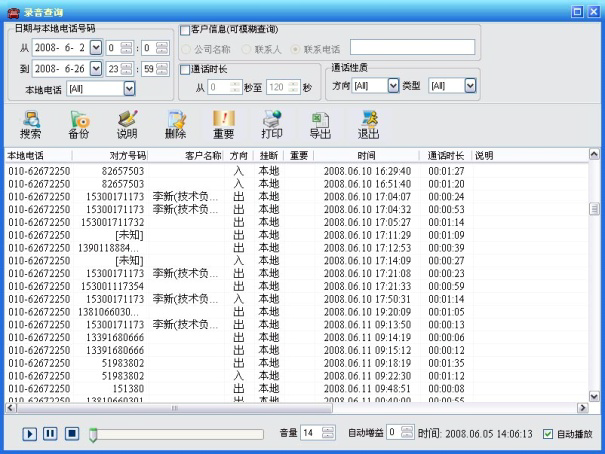Viewport: 605px width, 454px height.
Task: Click the play playback button
Action: pos(30,434)
